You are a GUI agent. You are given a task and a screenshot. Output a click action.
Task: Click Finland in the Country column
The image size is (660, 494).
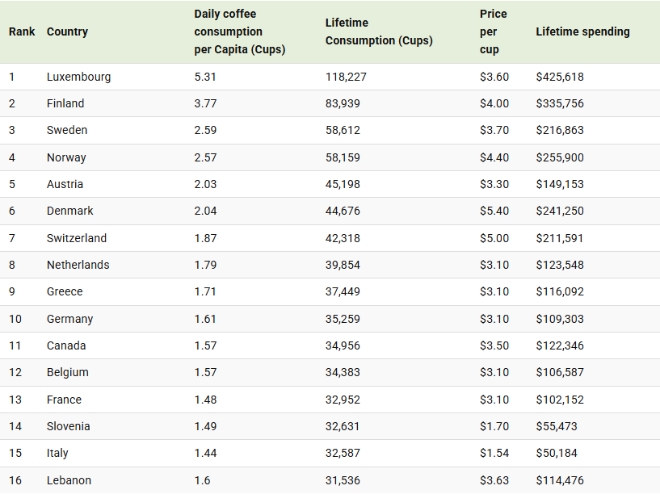65,104
